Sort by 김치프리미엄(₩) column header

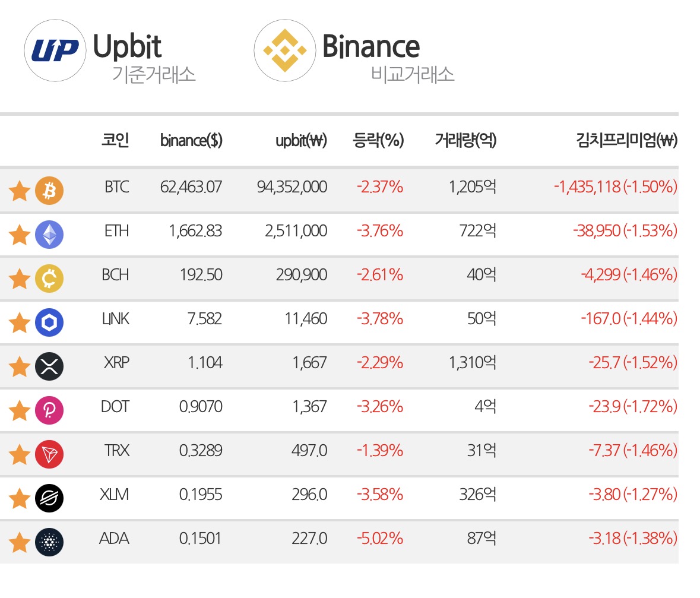pyautogui.click(x=627, y=140)
